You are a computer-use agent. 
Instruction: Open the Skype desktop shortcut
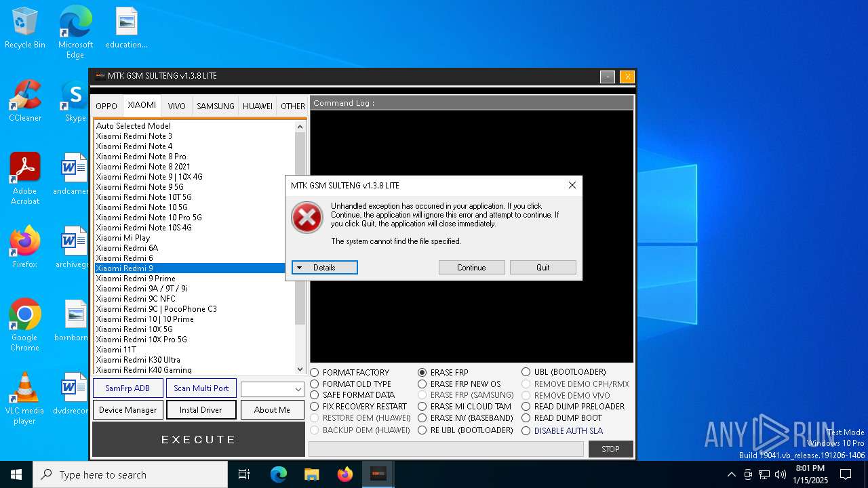(75, 100)
